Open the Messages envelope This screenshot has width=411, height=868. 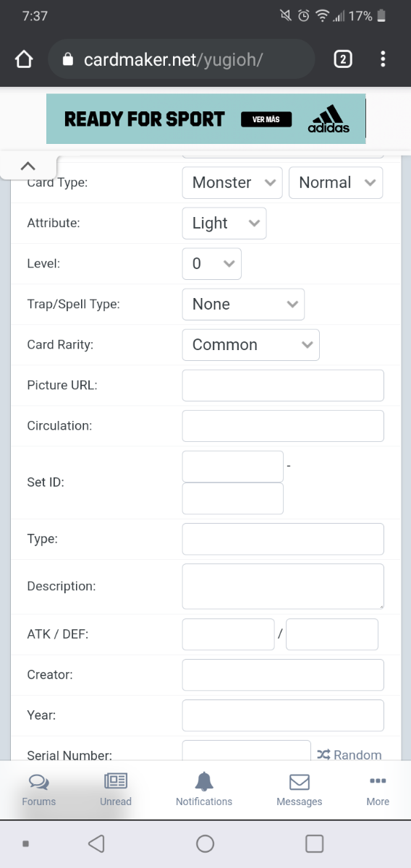tap(300, 789)
